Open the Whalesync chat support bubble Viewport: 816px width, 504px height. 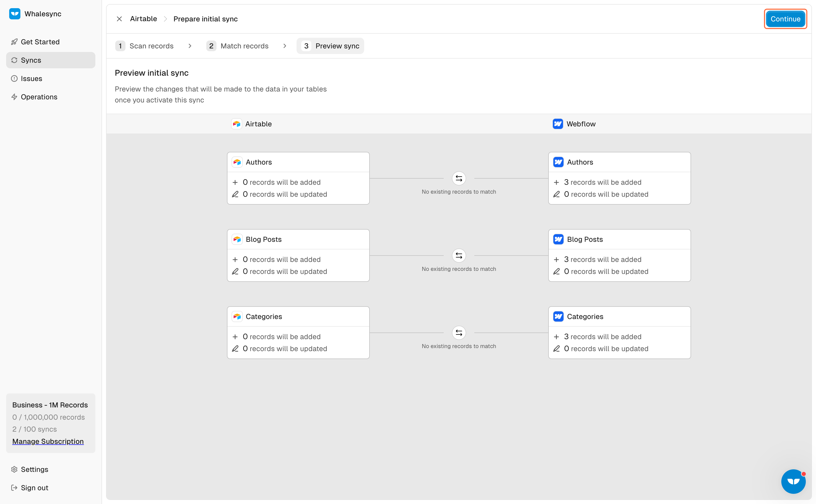pyautogui.click(x=793, y=481)
